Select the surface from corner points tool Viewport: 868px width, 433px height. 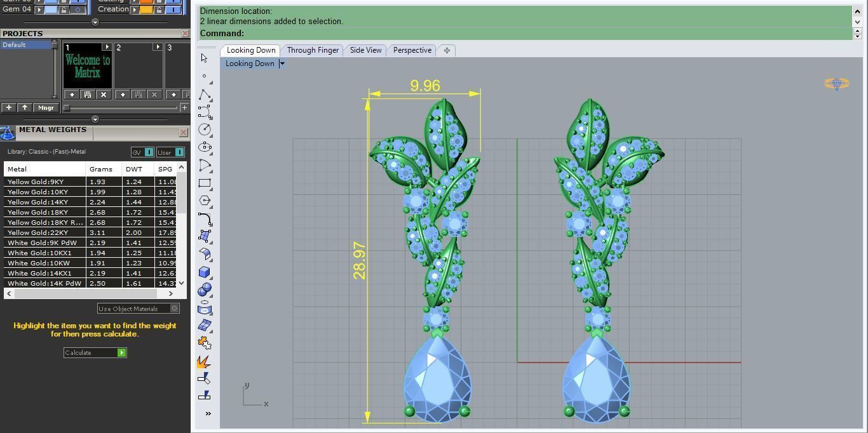tap(205, 236)
